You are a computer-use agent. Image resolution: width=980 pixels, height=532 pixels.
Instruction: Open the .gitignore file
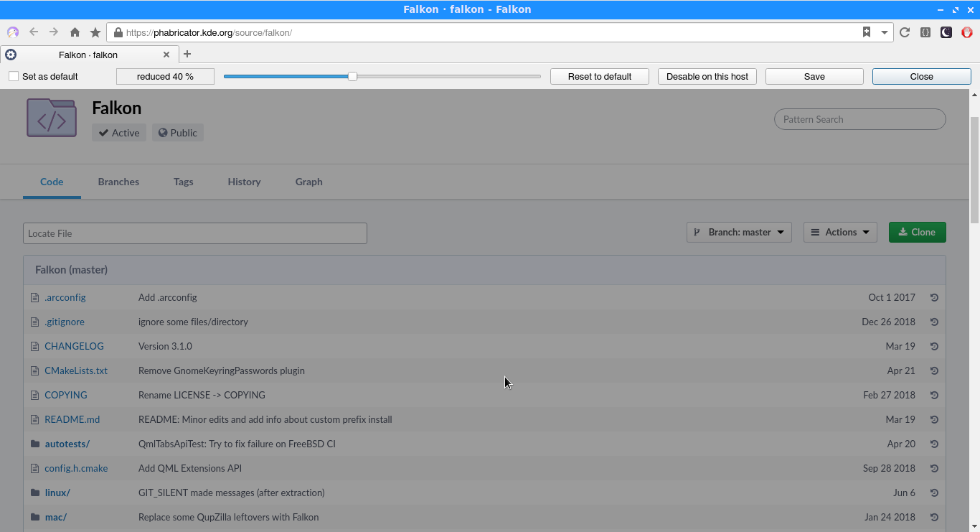pos(65,322)
